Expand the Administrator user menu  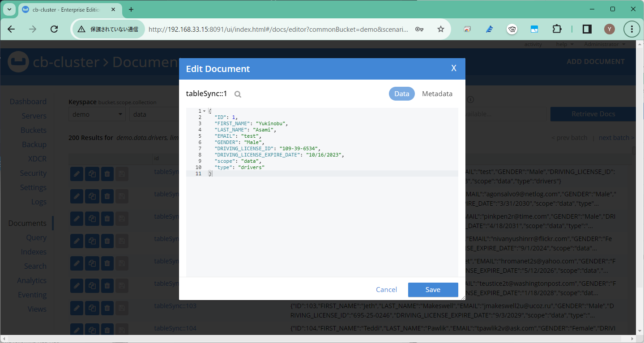[x=604, y=44]
